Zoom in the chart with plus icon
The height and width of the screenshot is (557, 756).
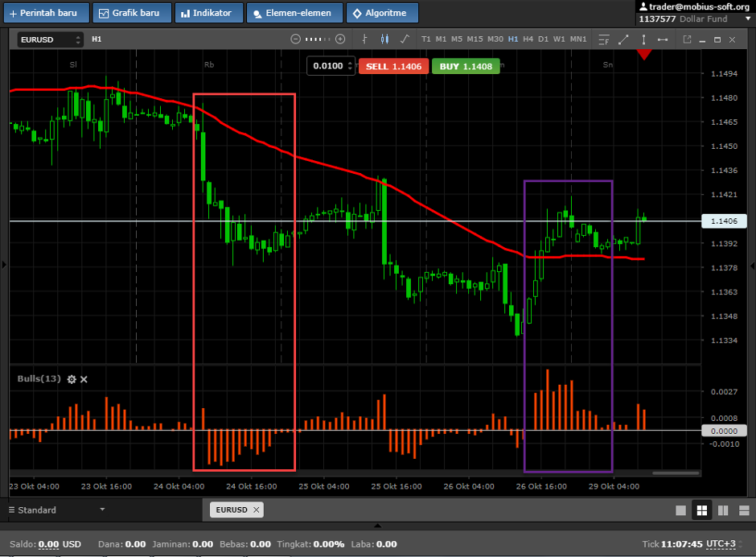point(340,39)
